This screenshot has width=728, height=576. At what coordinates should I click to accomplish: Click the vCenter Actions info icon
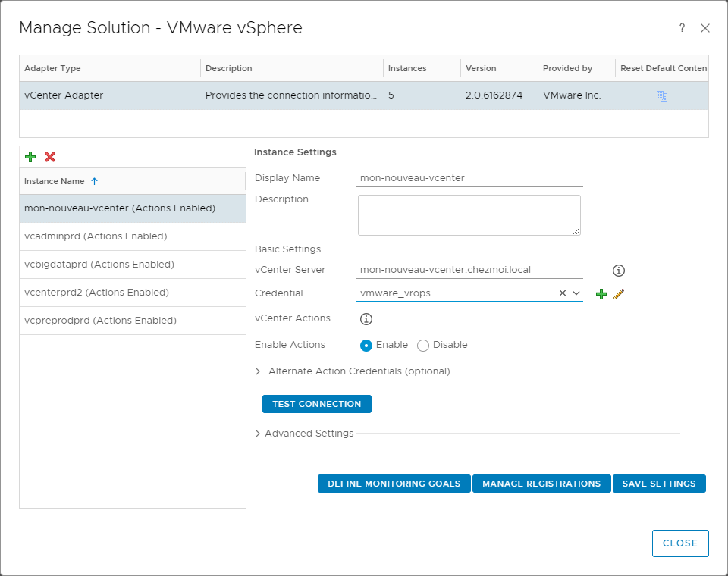[366, 318]
